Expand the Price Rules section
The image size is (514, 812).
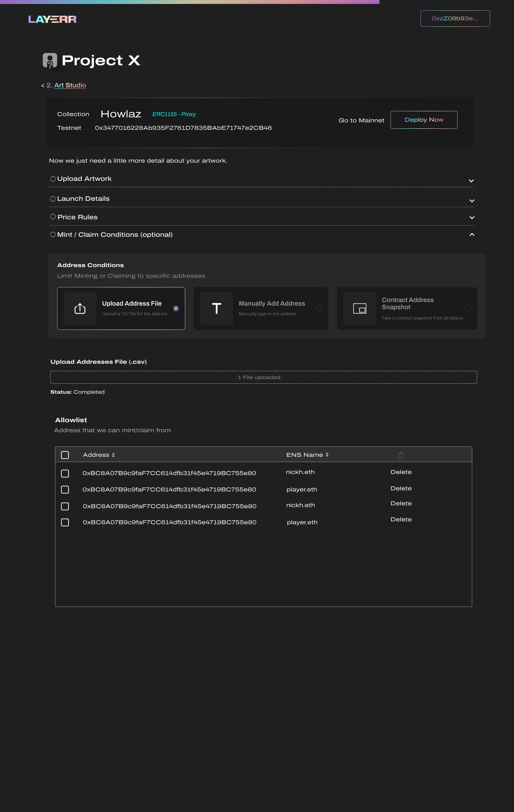coord(472,218)
